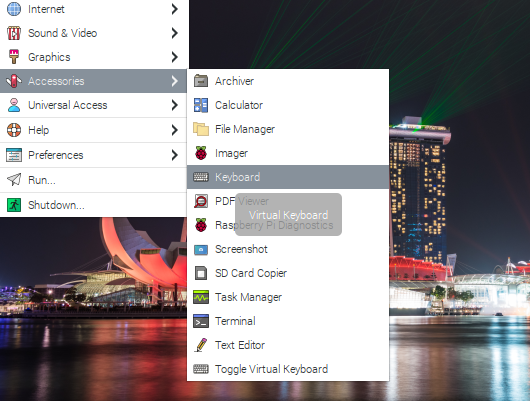This screenshot has height=401, width=530.
Task: Click the Text Editor pencil icon
Action: pyautogui.click(x=201, y=345)
